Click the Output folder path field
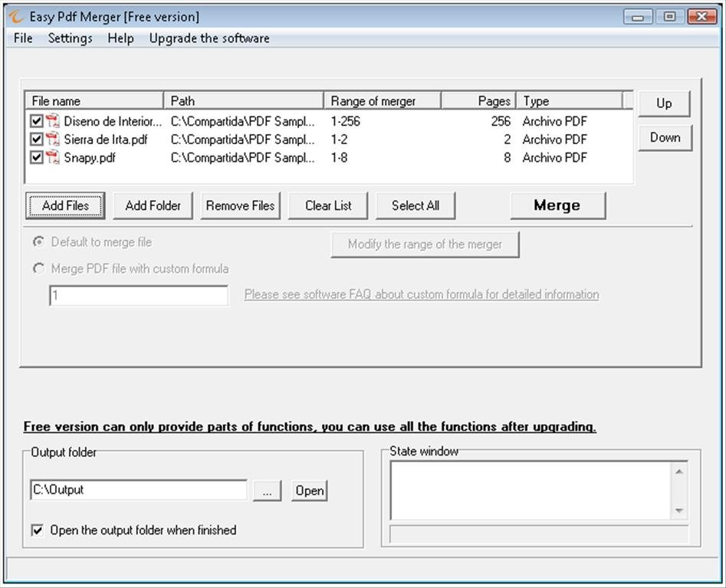Viewport: 726px width, 588px height. (x=139, y=490)
